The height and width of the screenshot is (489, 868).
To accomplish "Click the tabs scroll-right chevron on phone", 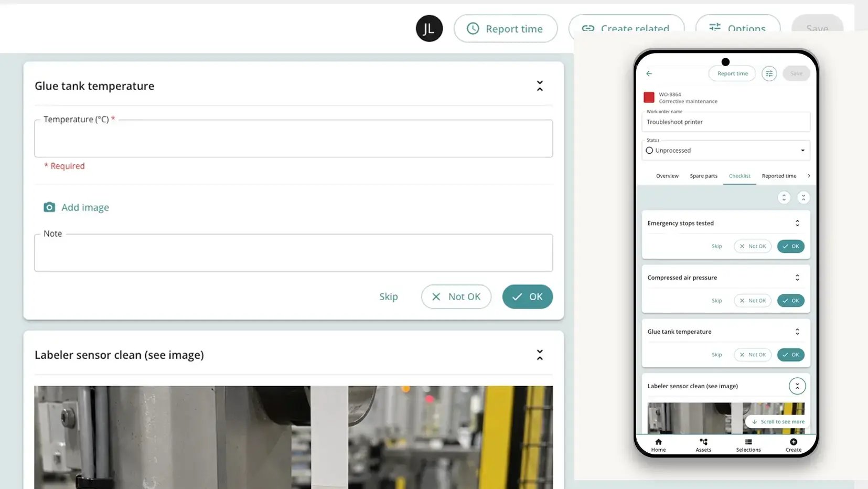I will click(x=809, y=176).
